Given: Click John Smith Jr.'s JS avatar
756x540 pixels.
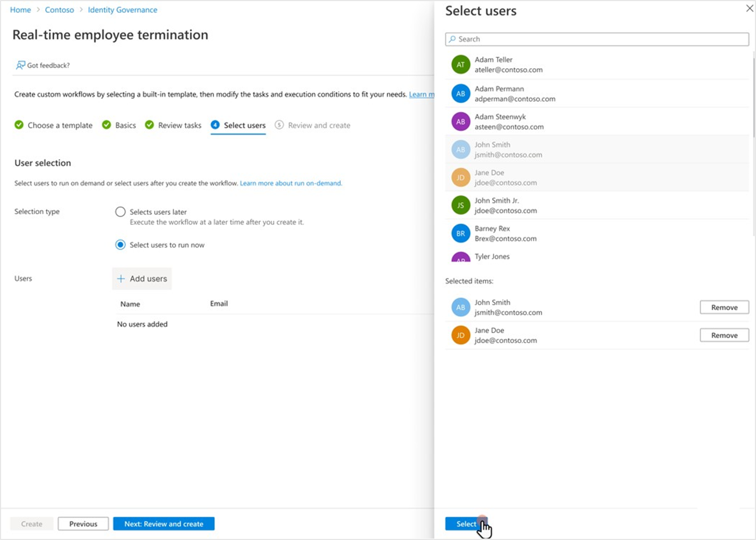Looking at the screenshot, I should (460, 205).
